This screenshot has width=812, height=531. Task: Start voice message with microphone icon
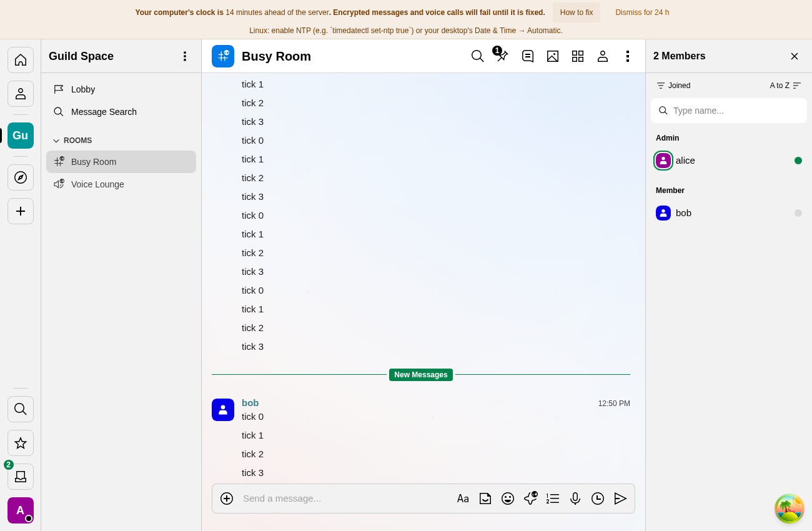tap(575, 499)
